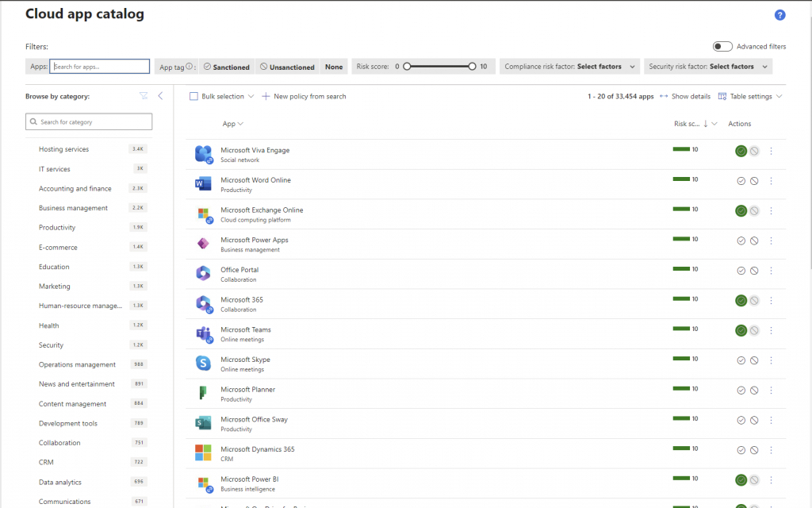Viewport: 812px width, 508px height.
Task: Click the Microsoft Exchange Online app icon
Action: tap(204, 214)
